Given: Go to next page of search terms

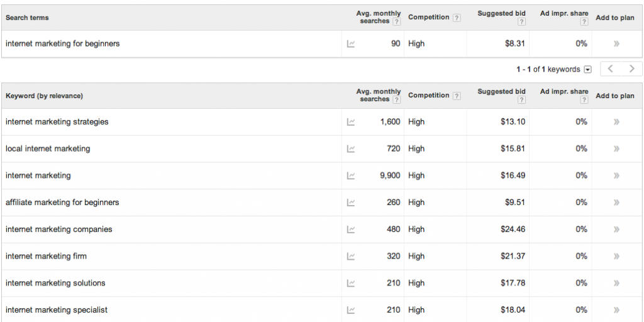Looking at the screenshot, I should (631, 69).
